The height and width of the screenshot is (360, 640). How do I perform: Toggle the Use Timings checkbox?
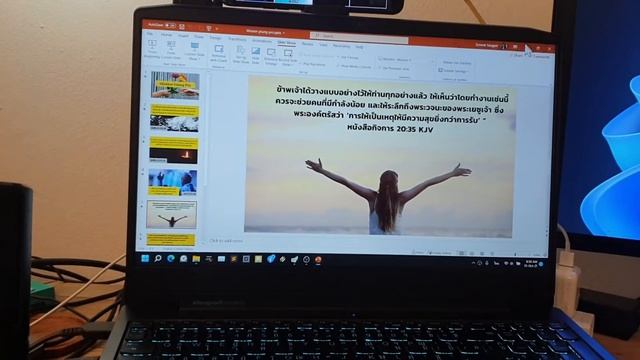(x=348, y=58)
